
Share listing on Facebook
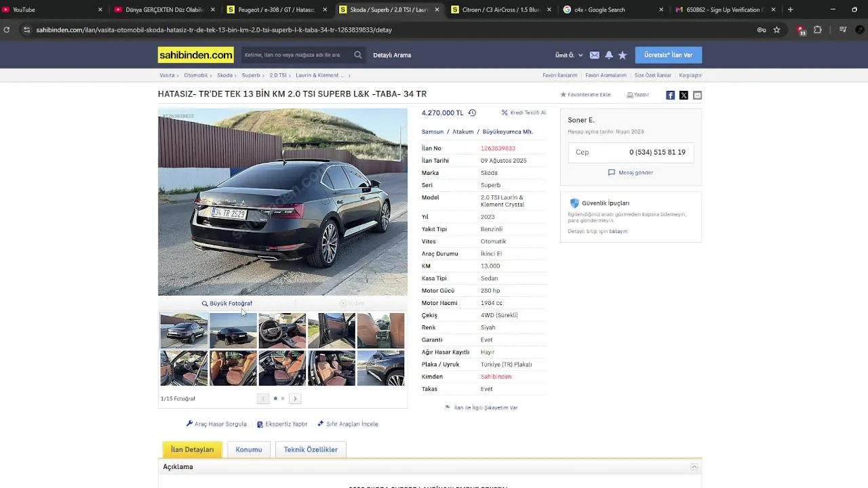(x=670, y=95)
